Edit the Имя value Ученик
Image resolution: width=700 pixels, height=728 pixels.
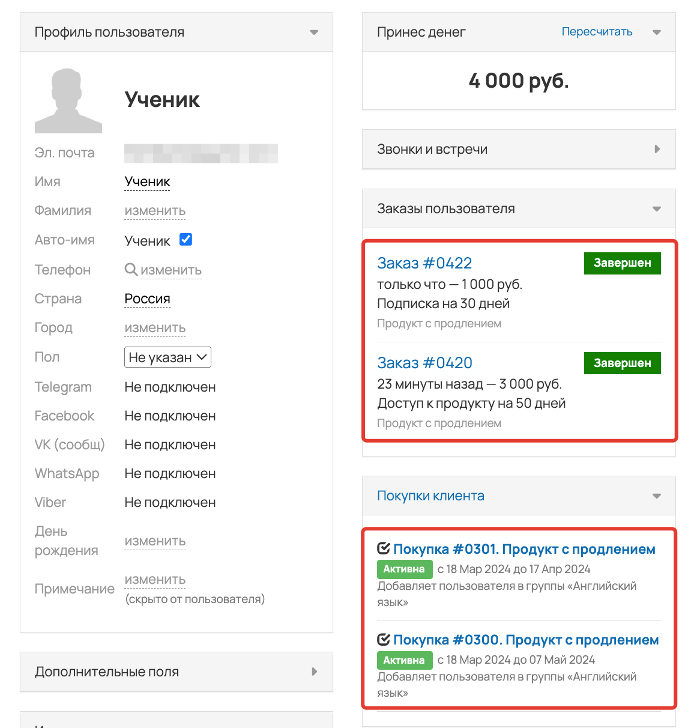coord(147,182)
